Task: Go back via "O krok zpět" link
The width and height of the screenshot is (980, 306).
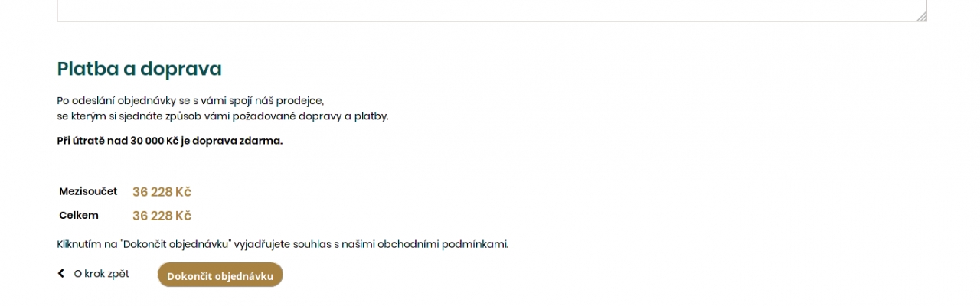Action: (x=101, y=274)
